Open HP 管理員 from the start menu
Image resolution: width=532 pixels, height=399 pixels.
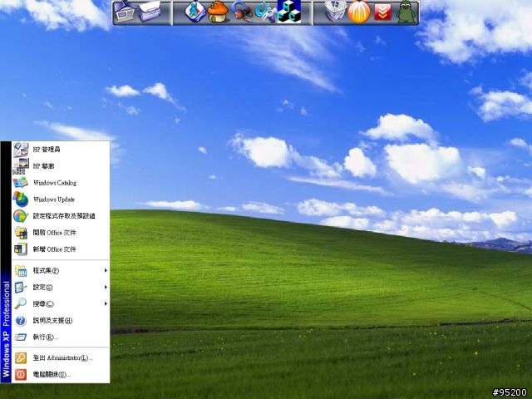pos(61,150)
